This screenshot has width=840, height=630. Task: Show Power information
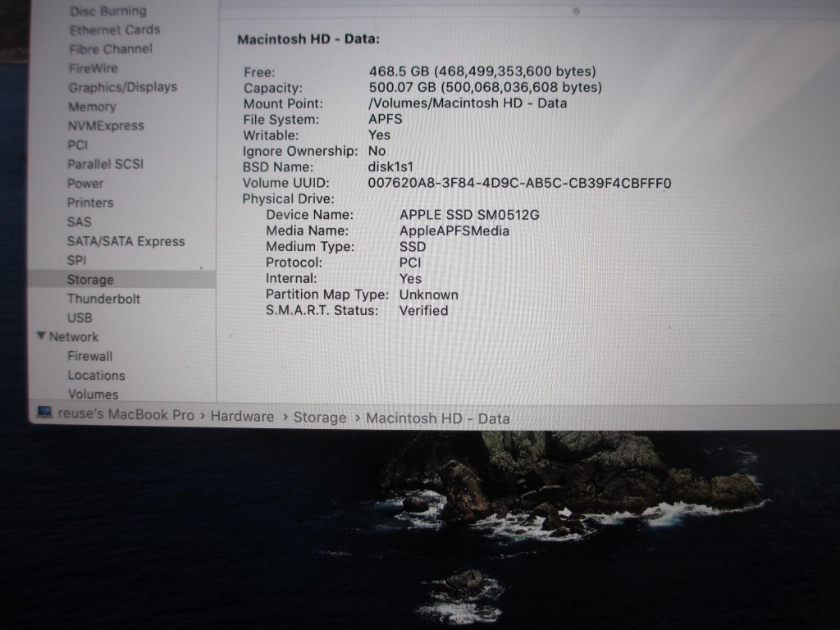click(x=85, y=183)
